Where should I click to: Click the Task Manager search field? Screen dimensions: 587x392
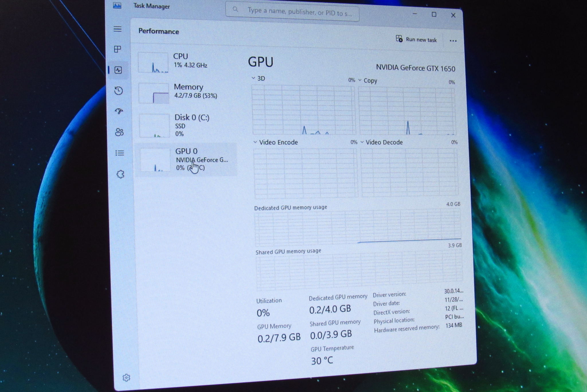coord(292,11)
